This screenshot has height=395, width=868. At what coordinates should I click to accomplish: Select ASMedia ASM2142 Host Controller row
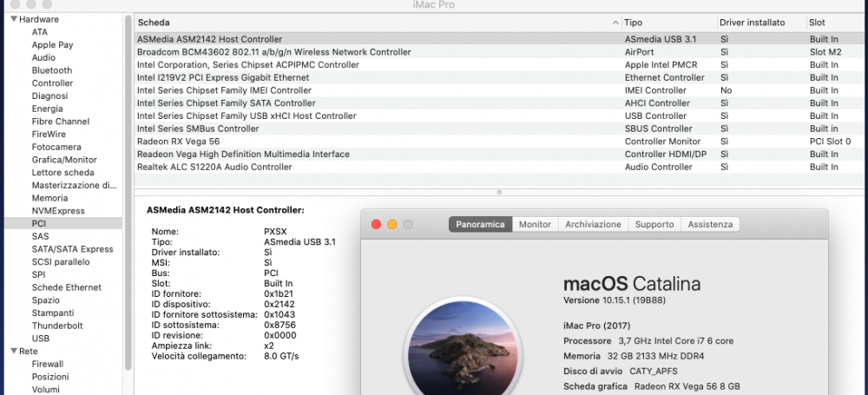[499, 39]
